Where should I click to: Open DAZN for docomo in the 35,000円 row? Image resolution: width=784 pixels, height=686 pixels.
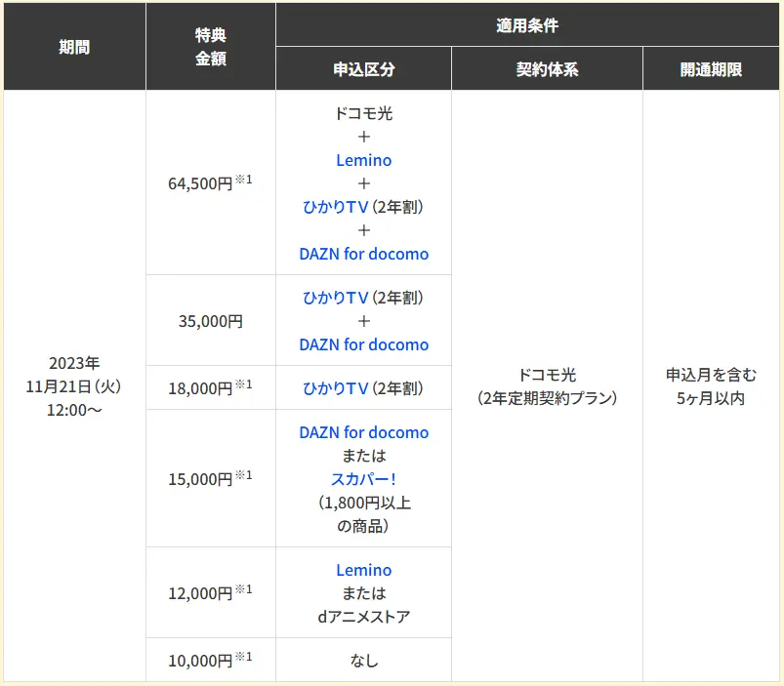[363, 344]
